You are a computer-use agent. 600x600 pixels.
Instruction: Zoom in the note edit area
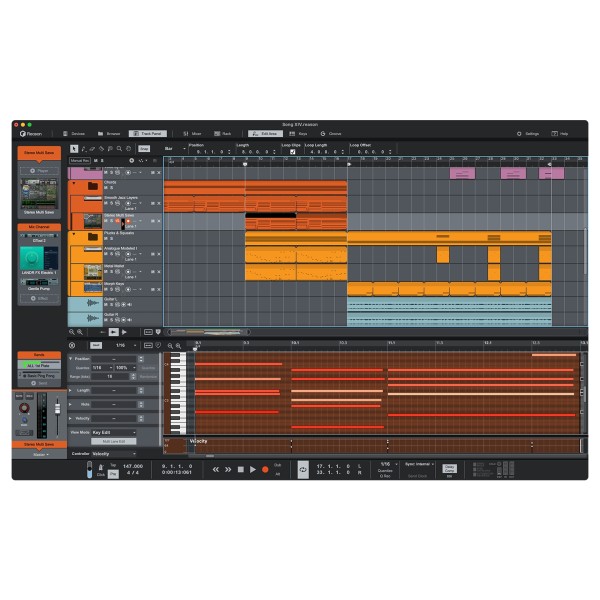click(x=178, y=346)
